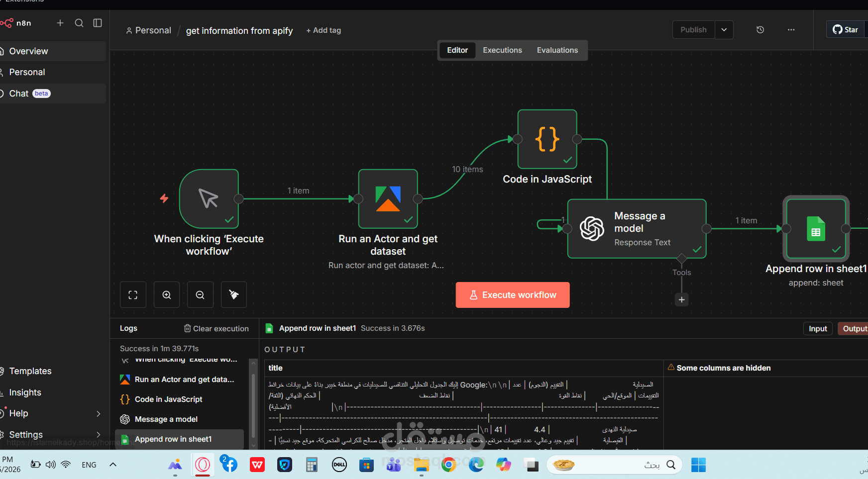The height and width of the screenshot is (479, 868).
Task: Select the tidy-up (broom) canvas icon
Action: (x=234, y=294)
